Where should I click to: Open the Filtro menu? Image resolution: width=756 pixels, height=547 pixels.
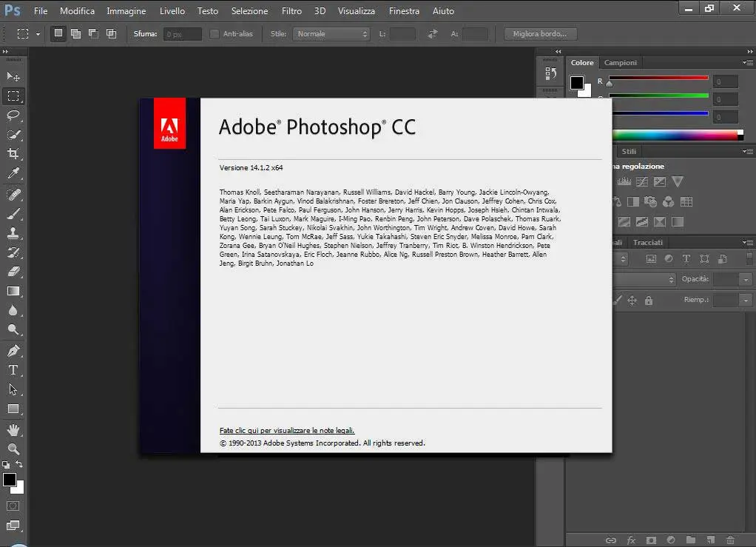[291, 10]
